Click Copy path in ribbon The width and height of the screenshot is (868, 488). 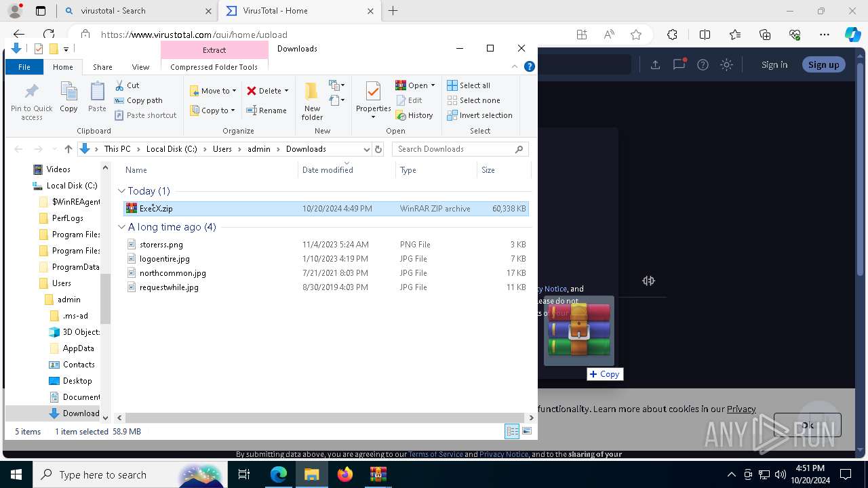[x=138, y=100]
